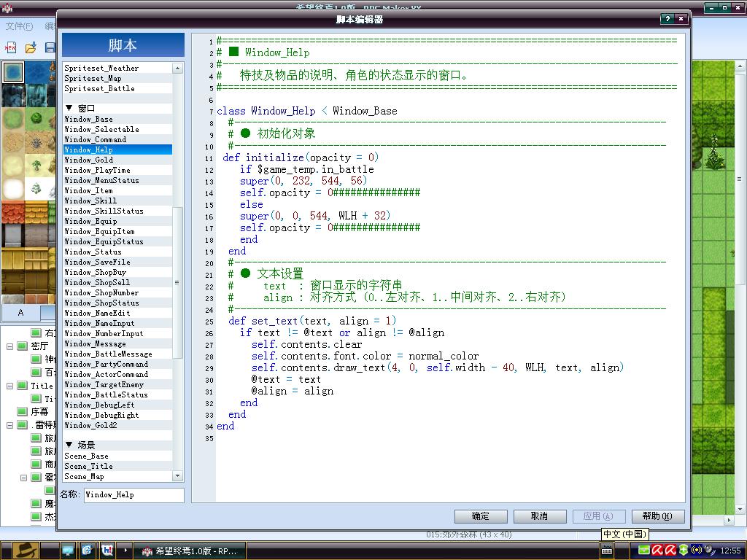The image size is (747, 560).
Task: Click the desktop monitor icon in taskbar
Action: [x=68, y=551]
